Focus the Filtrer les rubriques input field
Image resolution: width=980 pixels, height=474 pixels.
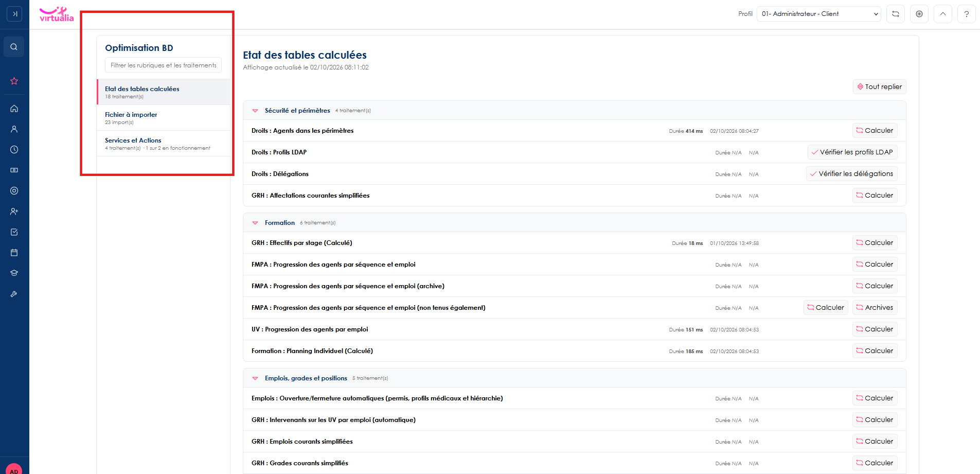(163, 65)
